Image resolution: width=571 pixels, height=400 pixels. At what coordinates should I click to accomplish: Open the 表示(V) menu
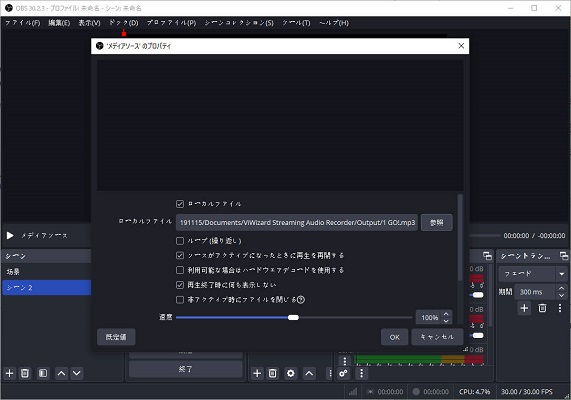(x=89, y=23)
